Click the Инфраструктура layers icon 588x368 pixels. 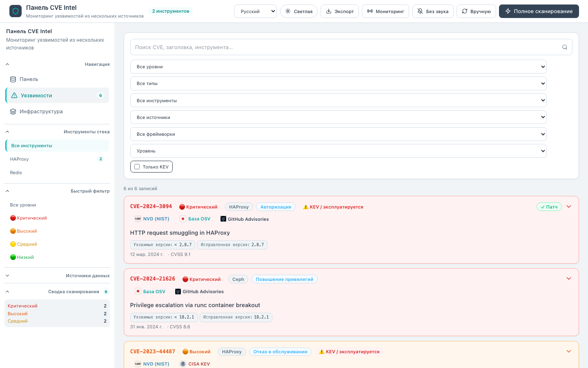[13, 112]
